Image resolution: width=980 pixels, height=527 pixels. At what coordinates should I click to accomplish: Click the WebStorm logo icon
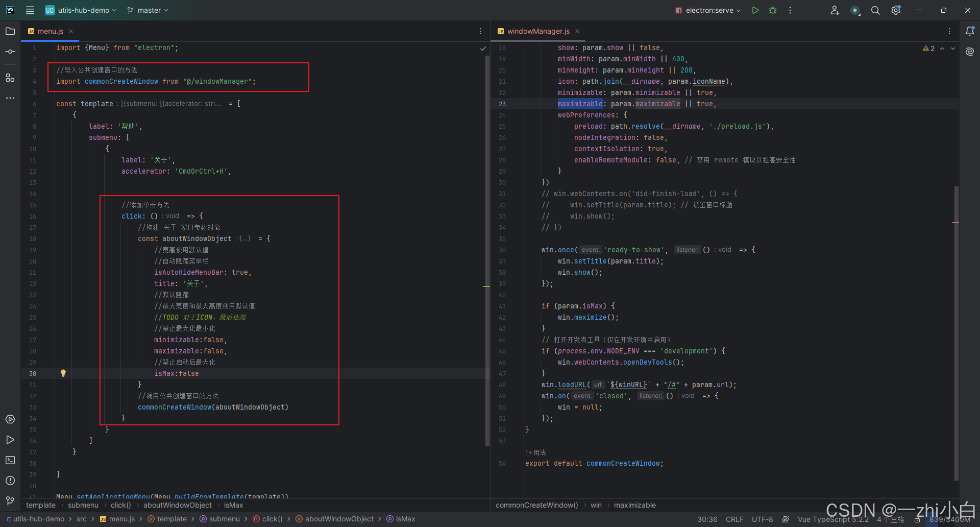[x=10, y=10]
